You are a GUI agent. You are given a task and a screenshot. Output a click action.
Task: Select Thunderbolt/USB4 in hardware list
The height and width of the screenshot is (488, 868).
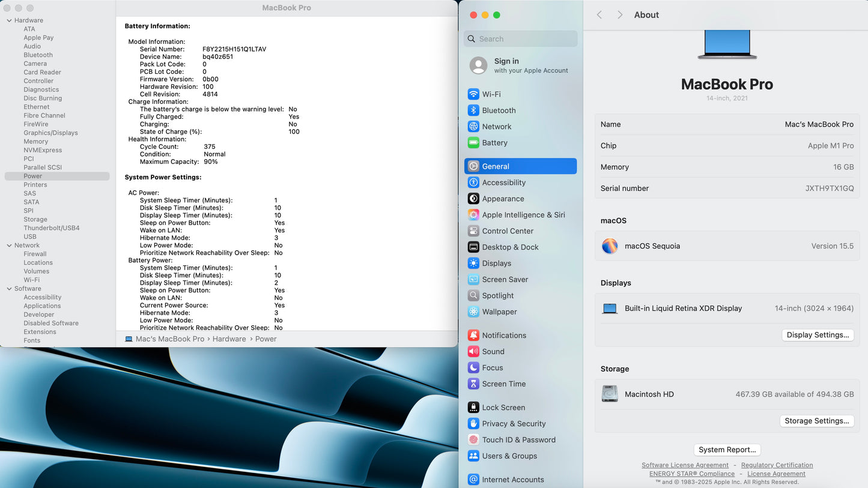[52, 228]
